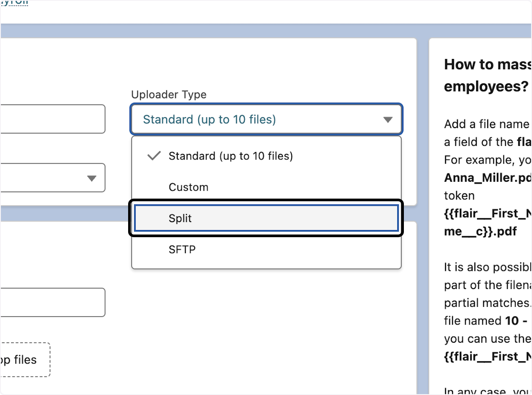Click the checkmark icon beside Standard
Image resolution: width=532 pixels, height=395 pixels.
(153, 156)
